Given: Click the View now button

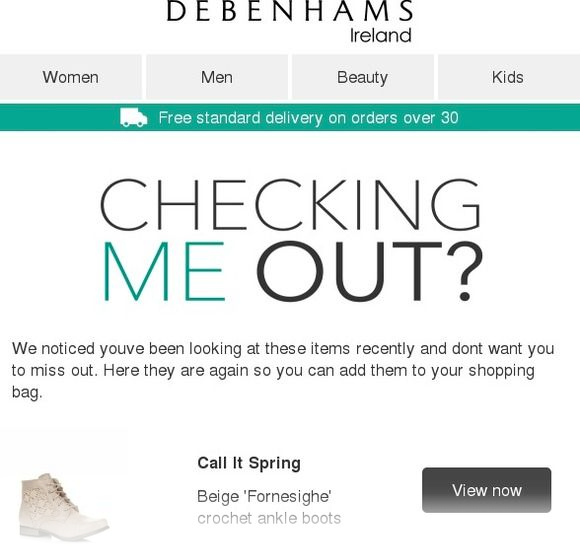Looking at the screenshot, I should [x=486, y=490].
